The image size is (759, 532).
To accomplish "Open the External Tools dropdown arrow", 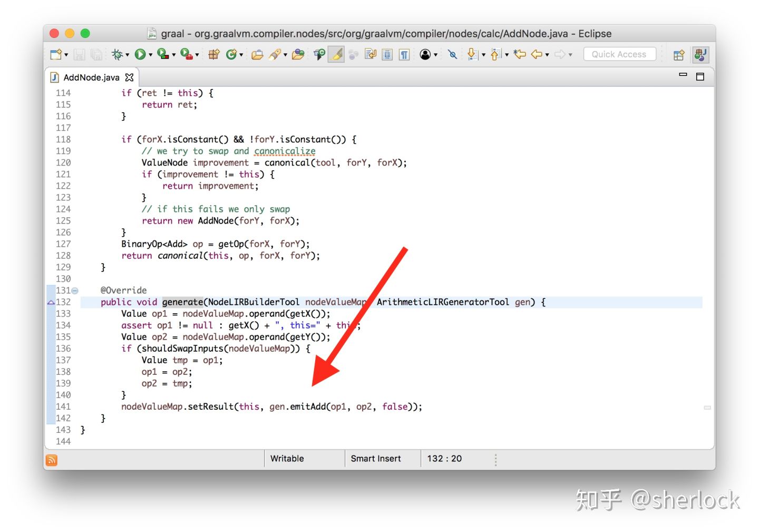I will (197, 55).
